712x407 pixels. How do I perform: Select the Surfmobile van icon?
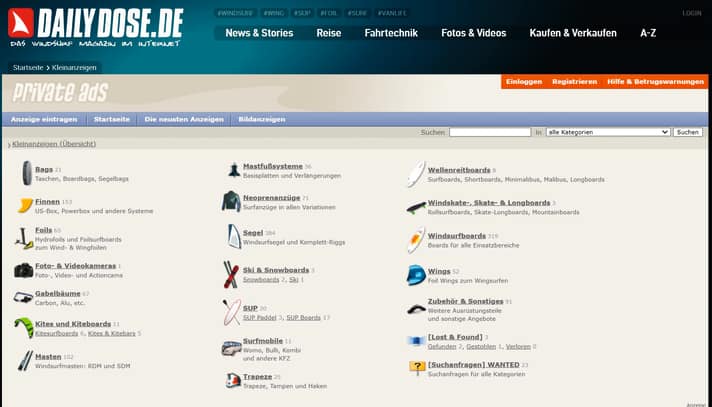(230, 346)
